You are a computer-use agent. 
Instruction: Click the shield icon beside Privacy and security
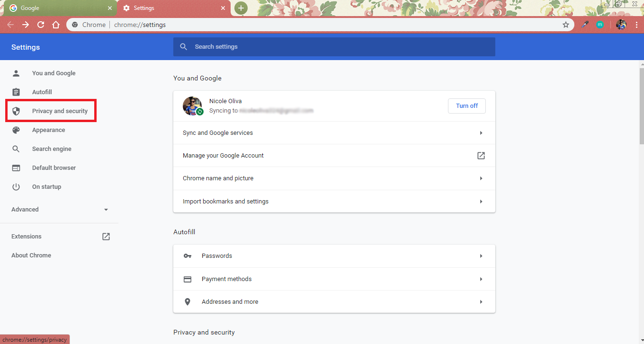coord(16,111)
